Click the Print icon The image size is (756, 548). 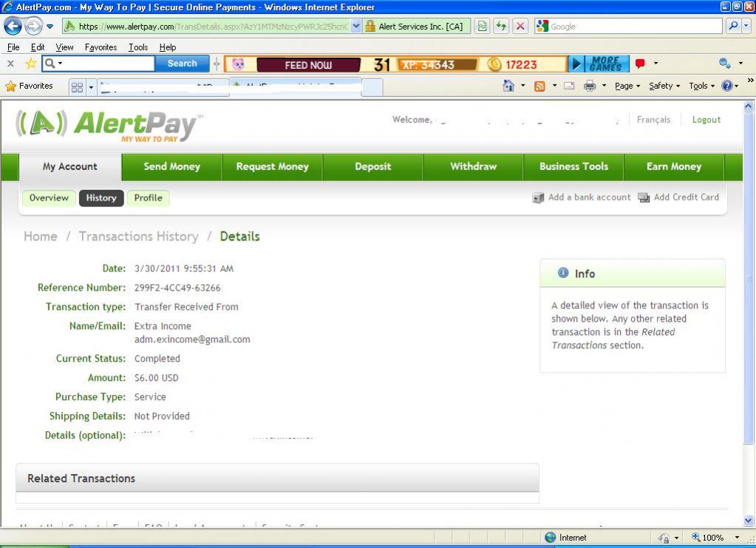click(589, 86)
